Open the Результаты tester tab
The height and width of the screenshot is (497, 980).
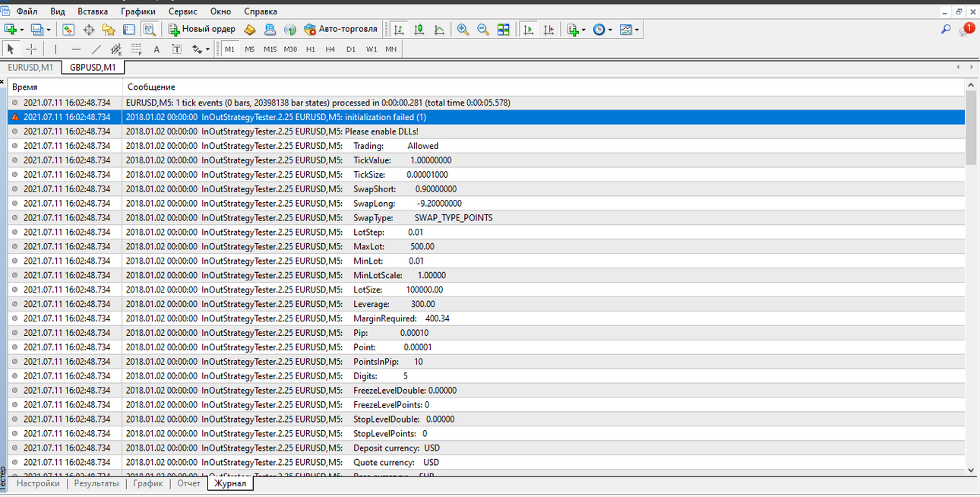click(96, 483)
